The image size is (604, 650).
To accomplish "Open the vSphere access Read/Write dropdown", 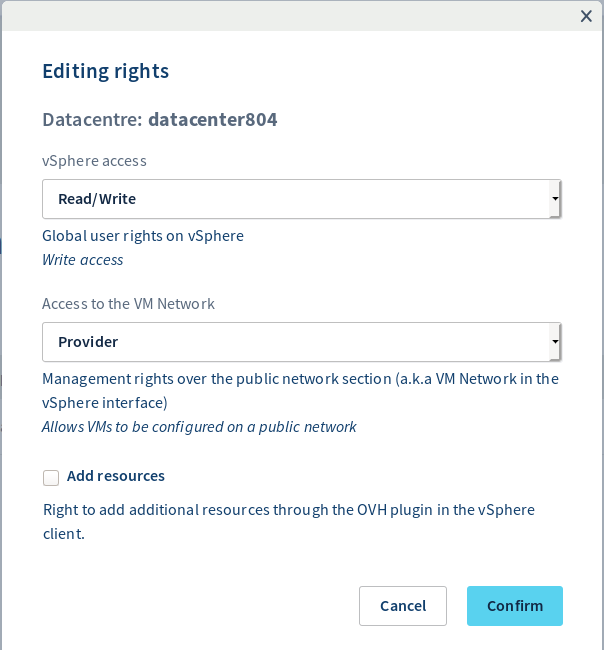I will (x=300, y=199).
